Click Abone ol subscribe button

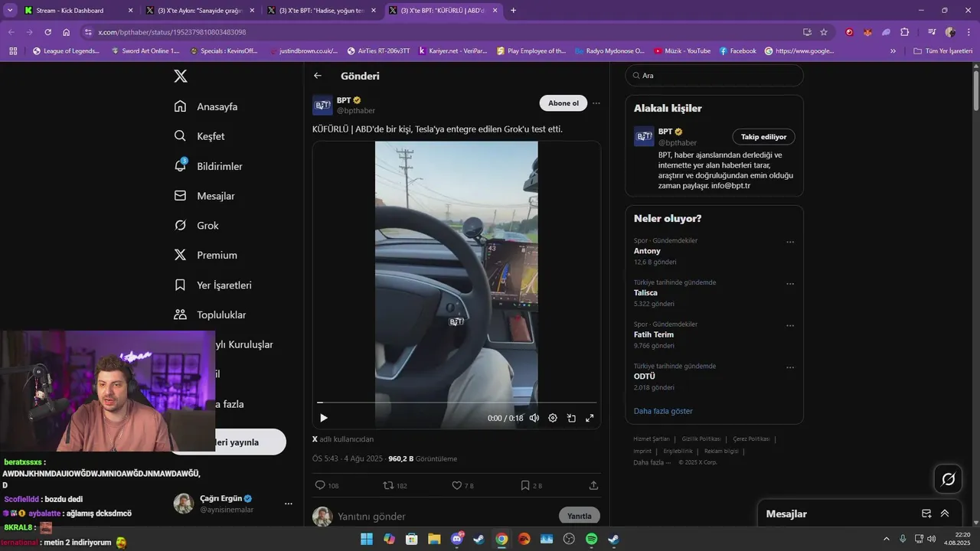click(563, 103)
